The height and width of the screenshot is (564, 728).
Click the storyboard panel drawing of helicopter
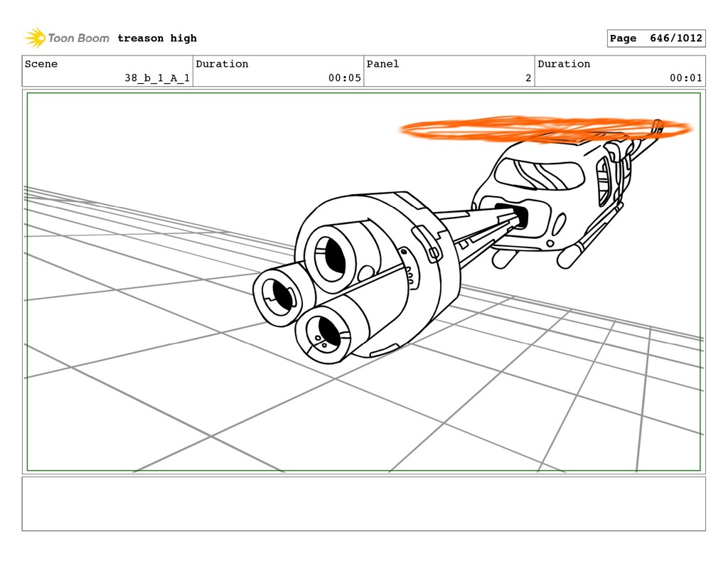pyautogui.click(x=363, y=282)
